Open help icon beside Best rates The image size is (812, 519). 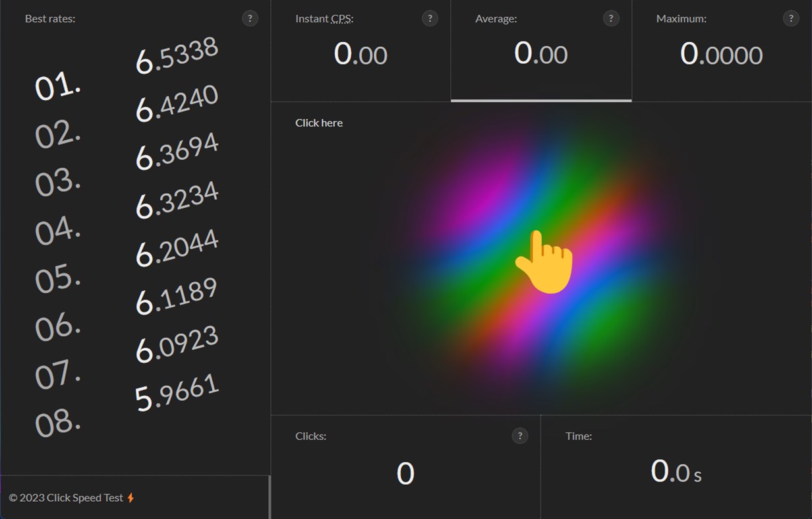coord(250,18)
